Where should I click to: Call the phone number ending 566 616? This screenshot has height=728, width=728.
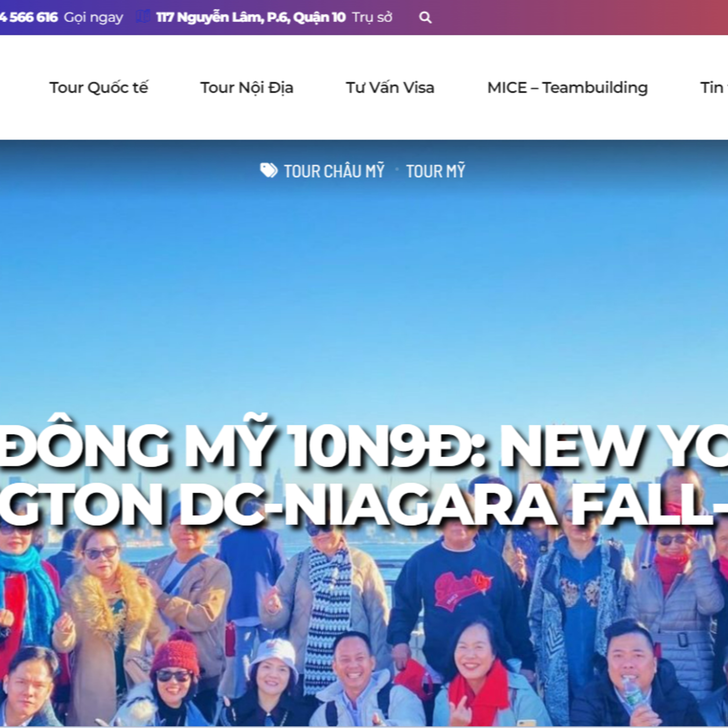click(x=29, y=17)
